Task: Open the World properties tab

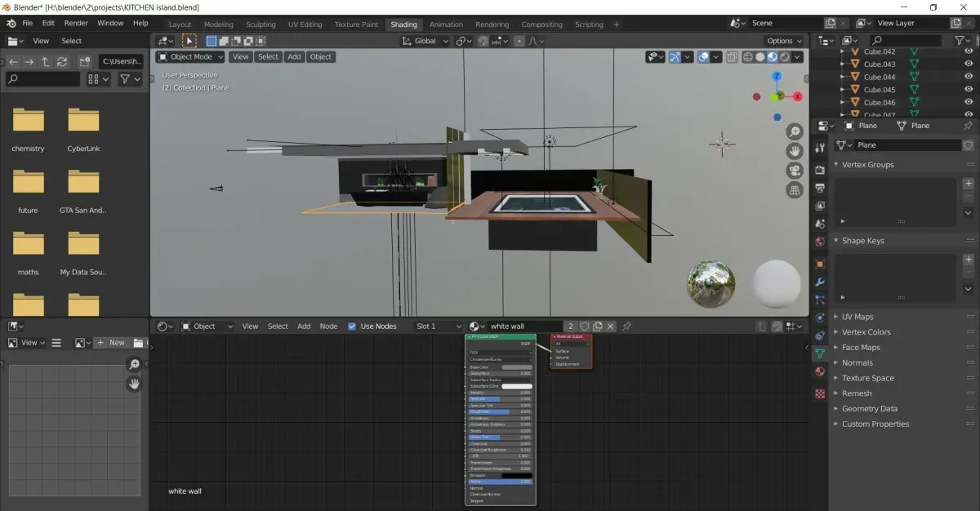Action: (x=820, y=242)
